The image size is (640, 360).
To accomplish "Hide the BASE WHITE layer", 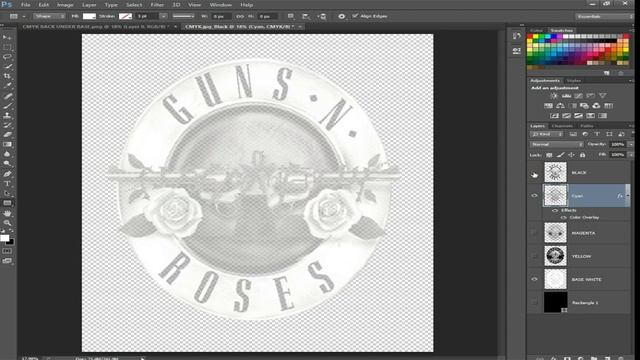I will tap(534, 280).
